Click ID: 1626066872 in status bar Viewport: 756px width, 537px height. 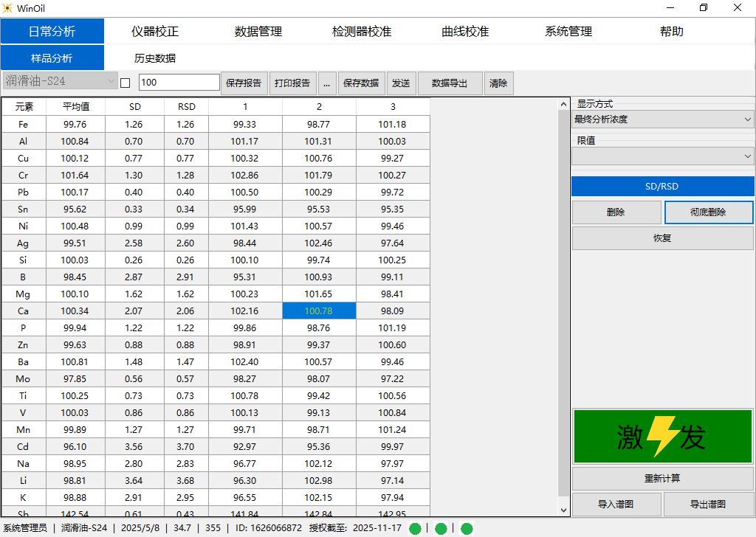click(x=269, y=528)
